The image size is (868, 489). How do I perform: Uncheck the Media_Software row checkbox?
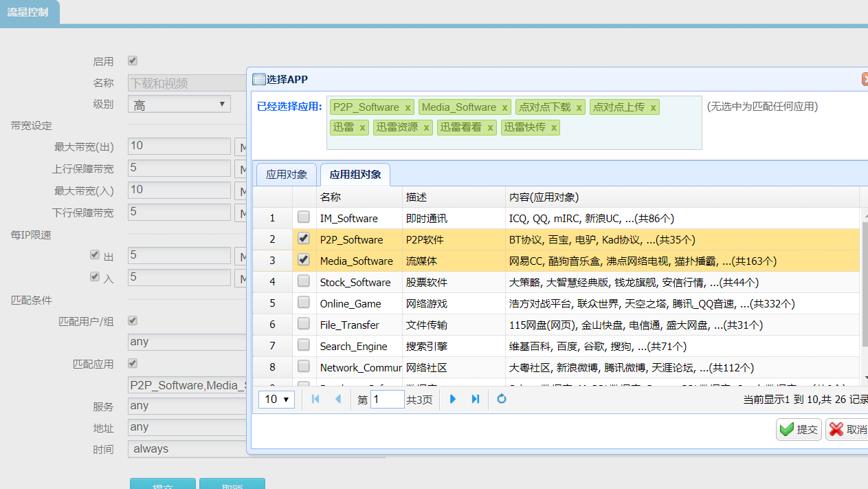coord(303,260)
